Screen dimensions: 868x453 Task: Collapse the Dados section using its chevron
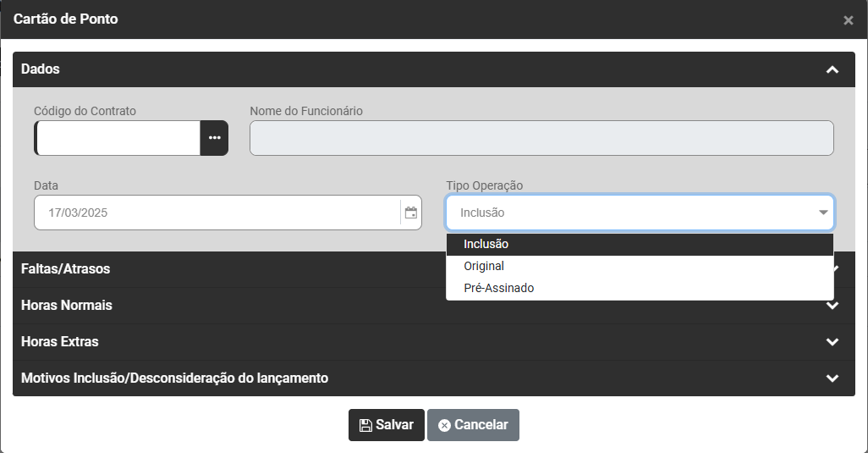pyautogui.click(x=832, y=69)
